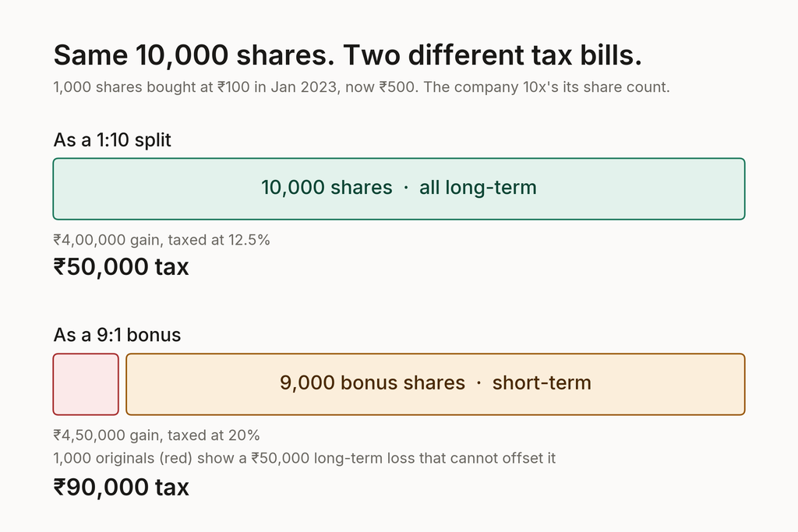
Task: Click the 'As a 9:1 bonus' heading
Action: click(117, 335)
